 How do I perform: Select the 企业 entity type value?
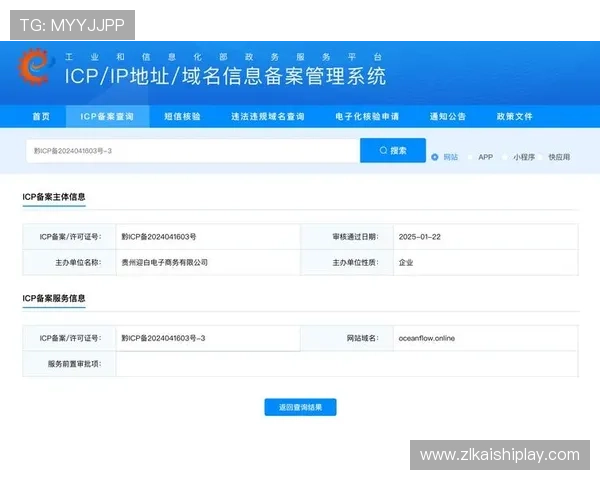tap(406, 263)
